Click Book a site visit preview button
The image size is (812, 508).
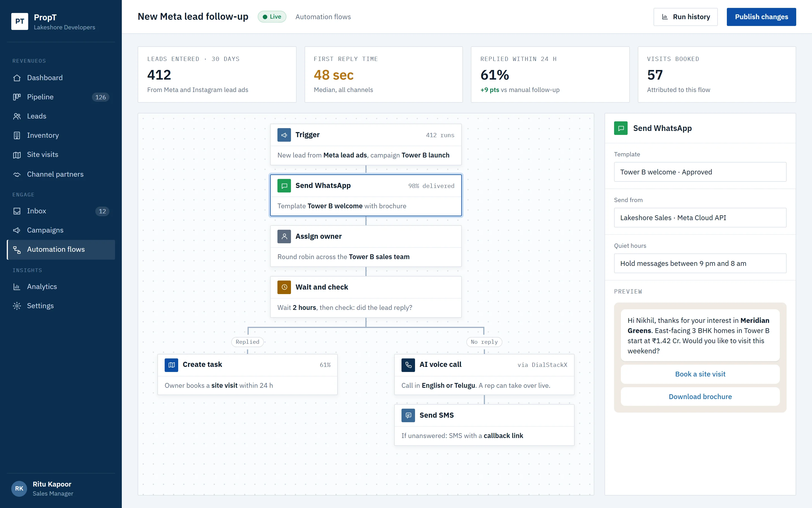(700, 374)
